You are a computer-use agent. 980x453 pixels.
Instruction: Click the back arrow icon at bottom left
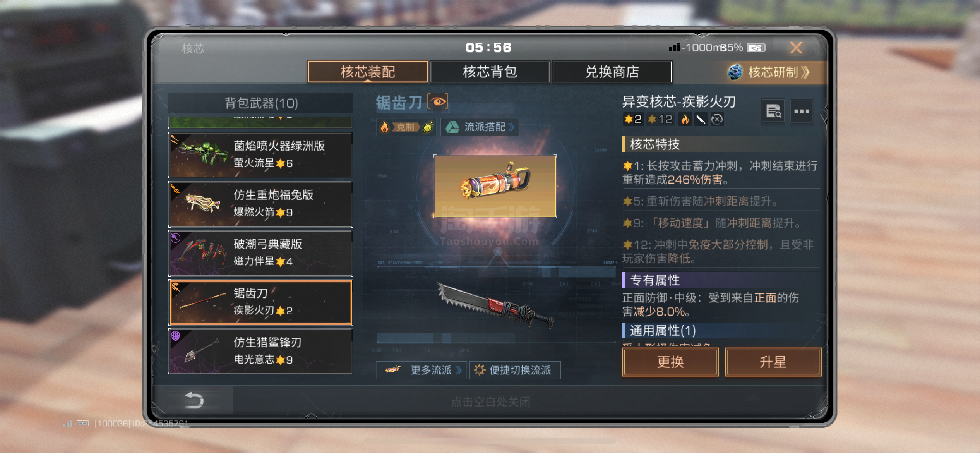194,400
